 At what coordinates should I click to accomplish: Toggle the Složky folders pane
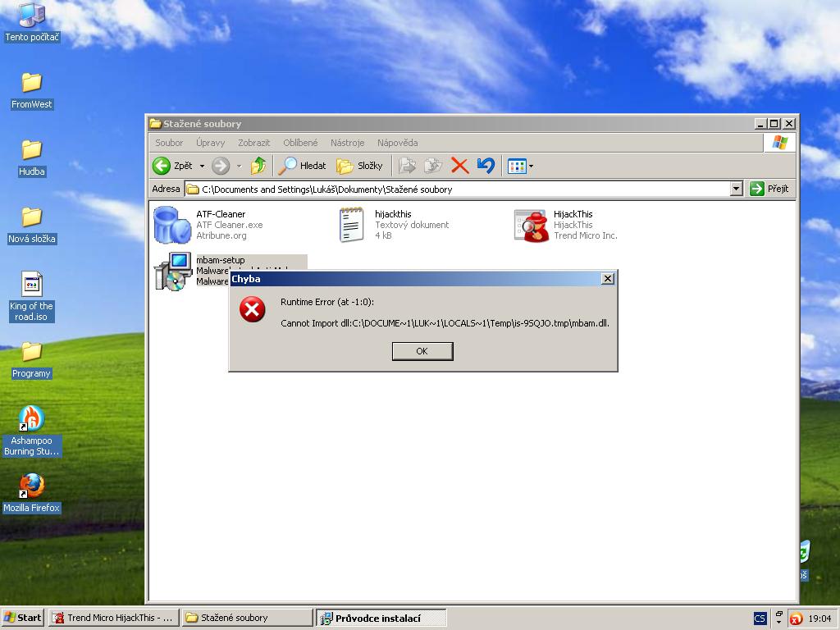click(359, 166)
